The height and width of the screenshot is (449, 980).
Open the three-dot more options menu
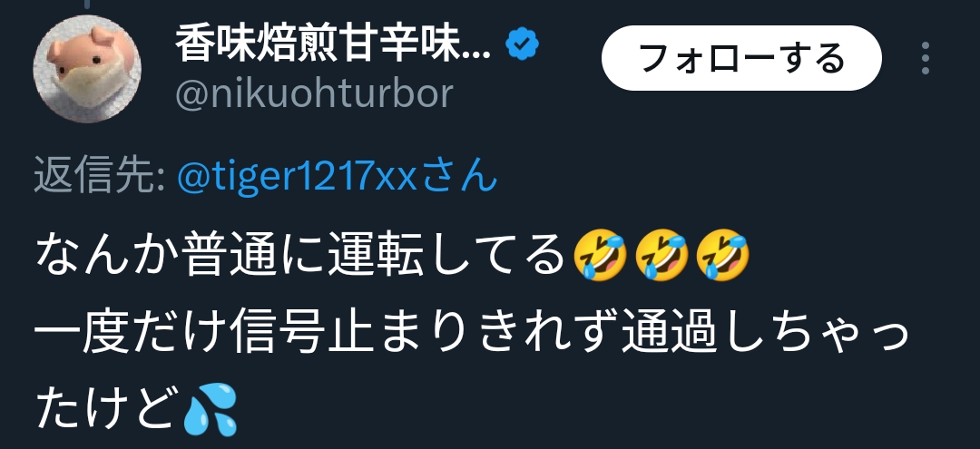[x=926, y=58]
